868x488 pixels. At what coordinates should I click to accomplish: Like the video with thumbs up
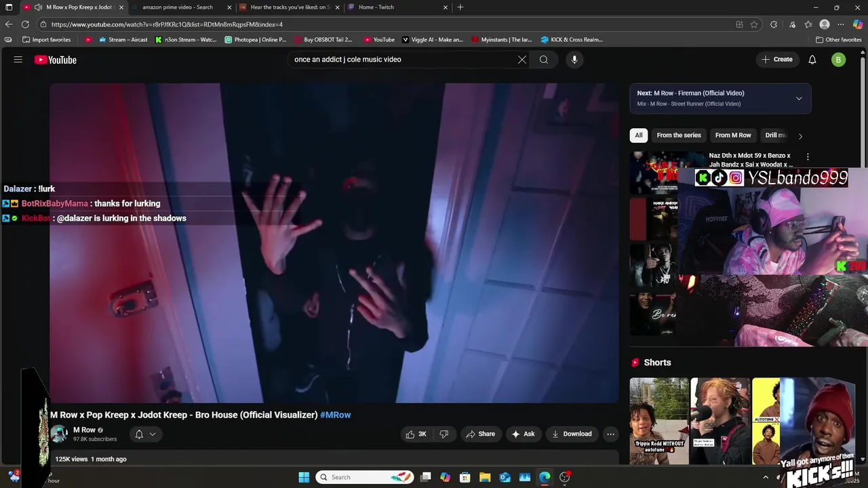point(416,434)
